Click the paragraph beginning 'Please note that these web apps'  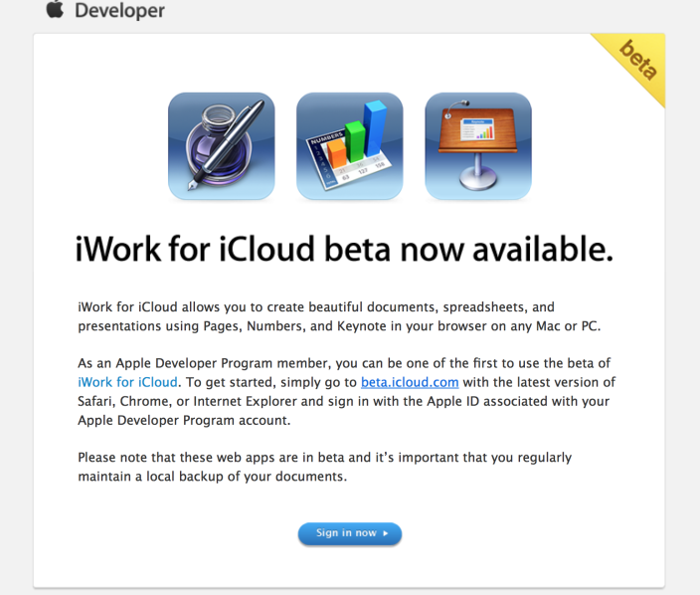coord(324,467)
